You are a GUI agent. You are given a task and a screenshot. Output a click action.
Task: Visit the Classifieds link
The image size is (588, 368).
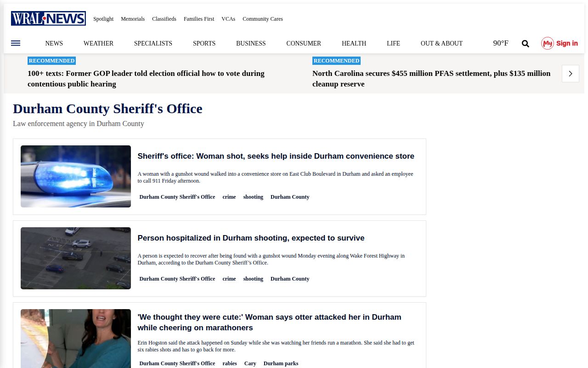pos(164,19)
